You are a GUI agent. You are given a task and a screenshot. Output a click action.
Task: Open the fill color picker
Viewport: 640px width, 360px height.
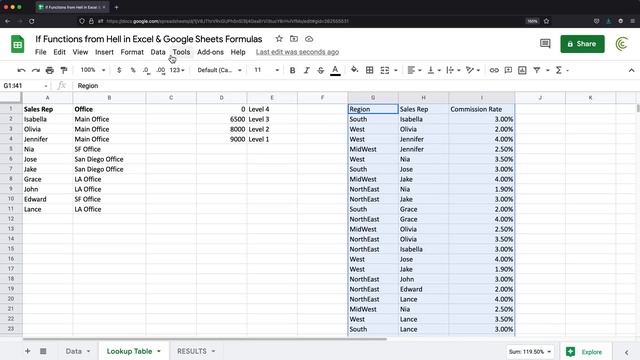tap(354, 70)
